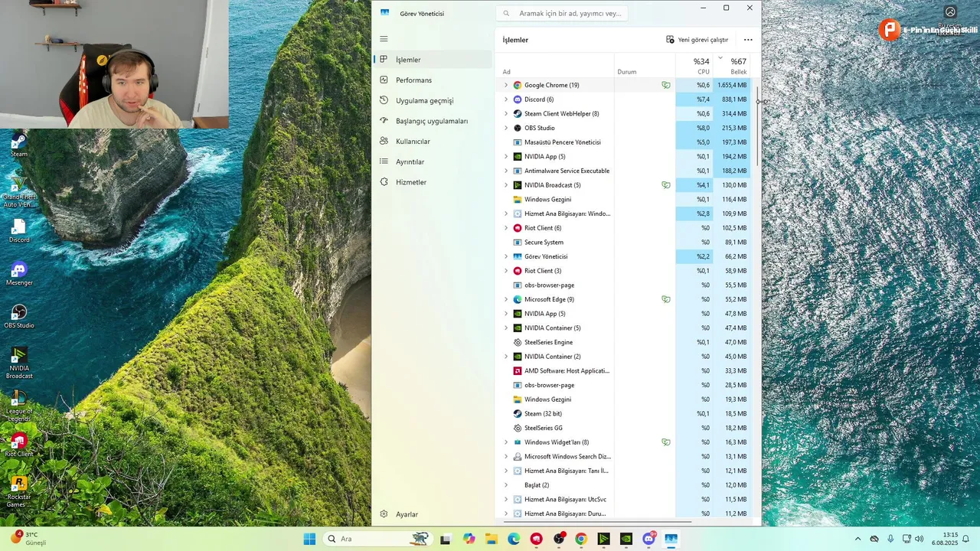
Task: Open the League of Legends desktop shortcut
Action: tap(19, 406)
